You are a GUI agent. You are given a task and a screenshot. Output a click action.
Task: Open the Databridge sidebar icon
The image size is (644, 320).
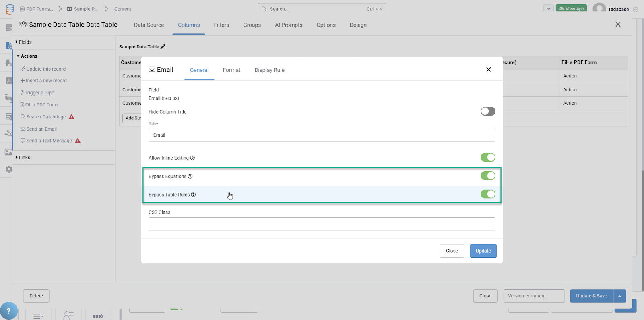pyautogui.click(x=8, y=116)
